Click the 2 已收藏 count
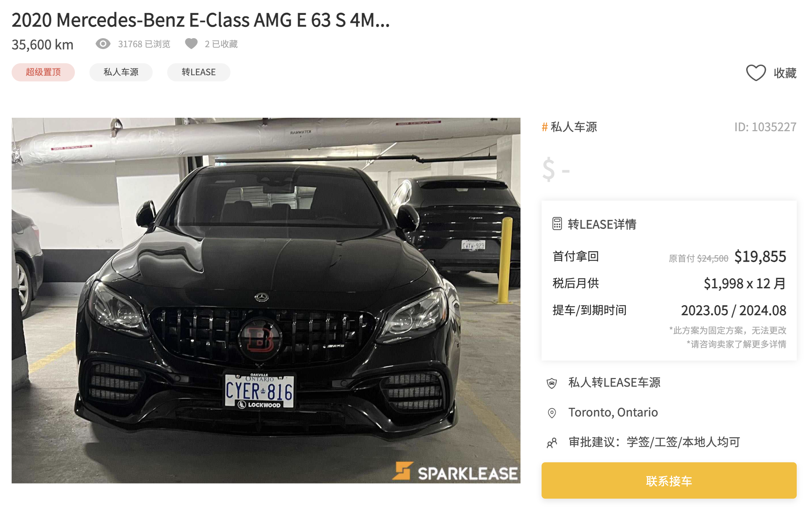Viewport: 812px width, 511px height. (221, 44)
